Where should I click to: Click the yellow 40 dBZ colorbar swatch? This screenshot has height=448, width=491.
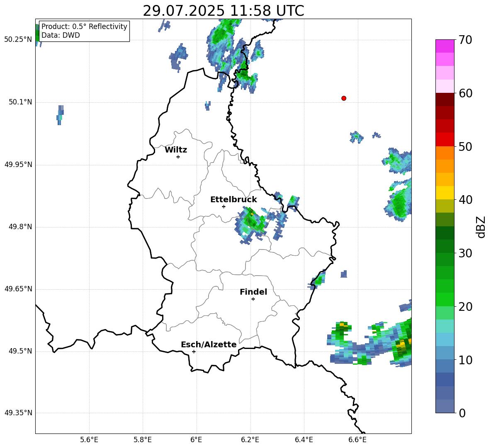445,193
